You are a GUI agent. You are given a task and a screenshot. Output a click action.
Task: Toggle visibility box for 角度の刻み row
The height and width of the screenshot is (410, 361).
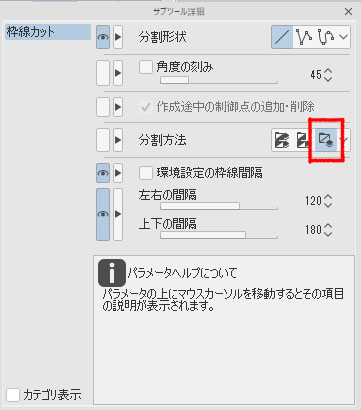tap(103, 73)
